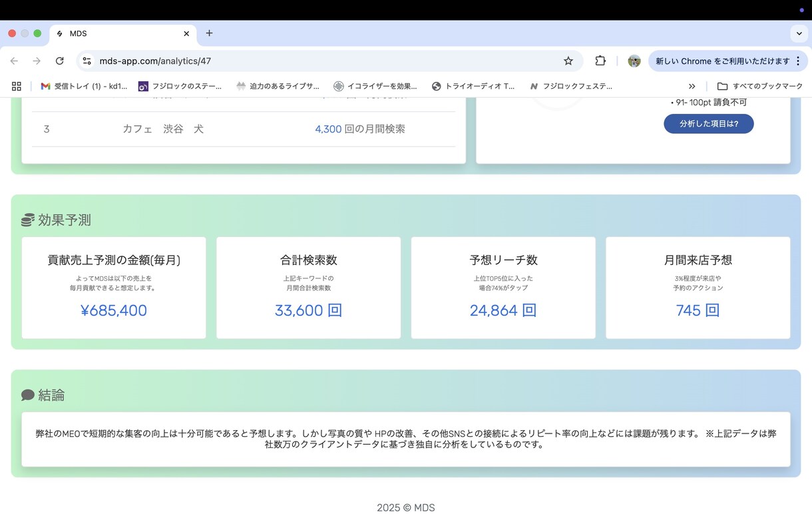Click the 結論 section title
The image size is (812, 528).
click(x=51, y=395)
